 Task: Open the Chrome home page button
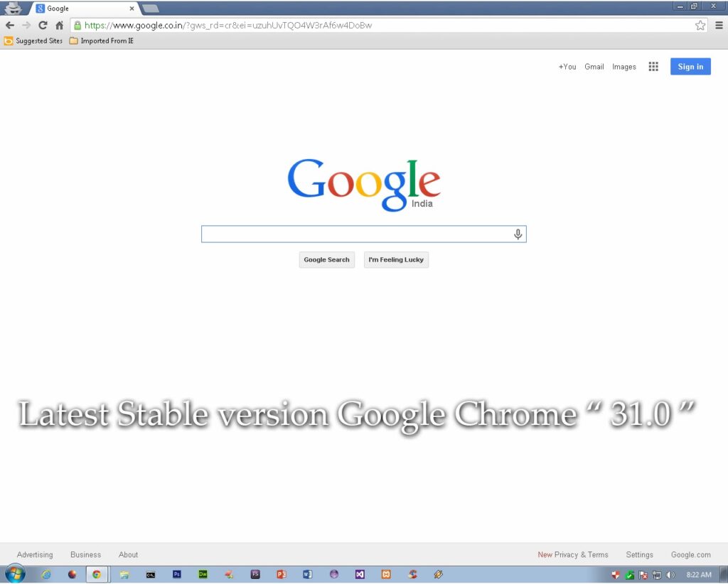[59, 25]
